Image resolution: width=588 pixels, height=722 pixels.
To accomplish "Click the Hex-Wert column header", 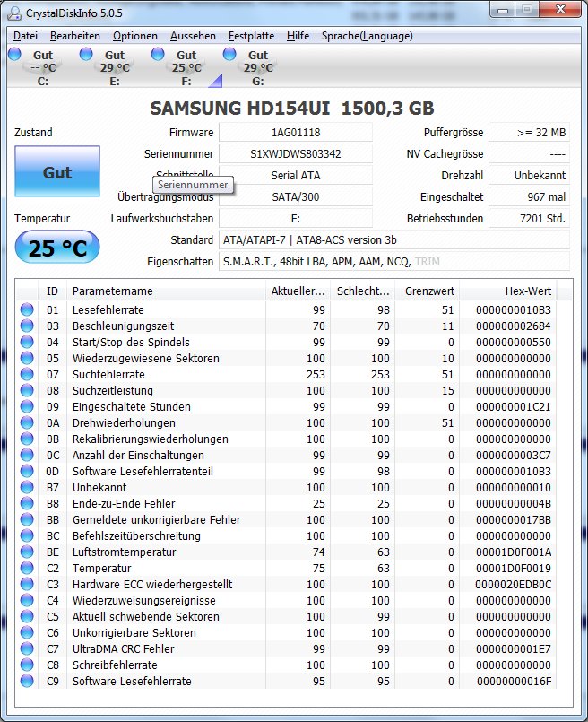I will pyautogui.click(x=508, y=291).
